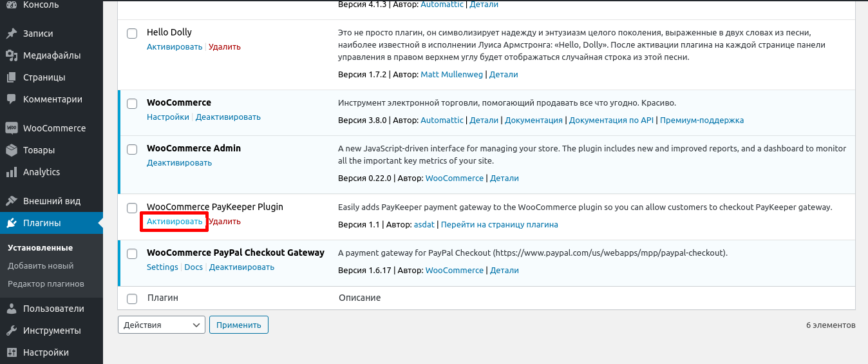Select the WooCommerce PayKeeper Plugin checkbox
This screenshot has width=868, height=364.
point(132,207)
